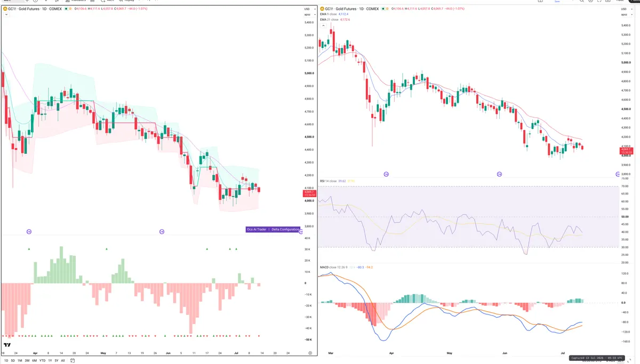Viewport: 640px width, 364px height.
Task: Click the purple contract-roll marker near June on left chart
Action: tap(162, 231)
